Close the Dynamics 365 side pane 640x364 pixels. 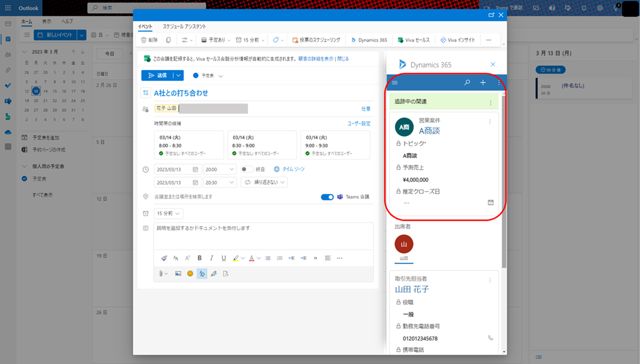pyautogui.click(x=493, y=65)
